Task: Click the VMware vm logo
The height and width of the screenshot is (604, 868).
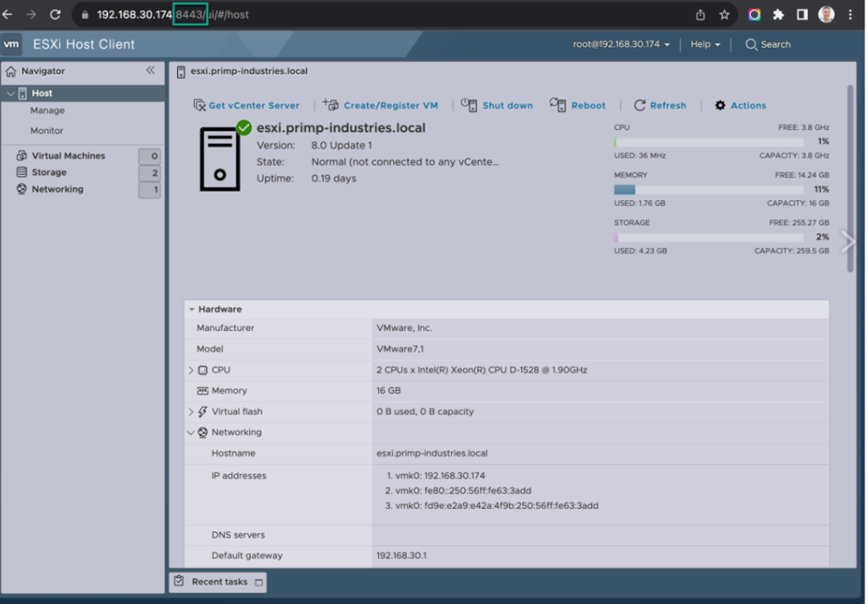Action: point(11,44)
